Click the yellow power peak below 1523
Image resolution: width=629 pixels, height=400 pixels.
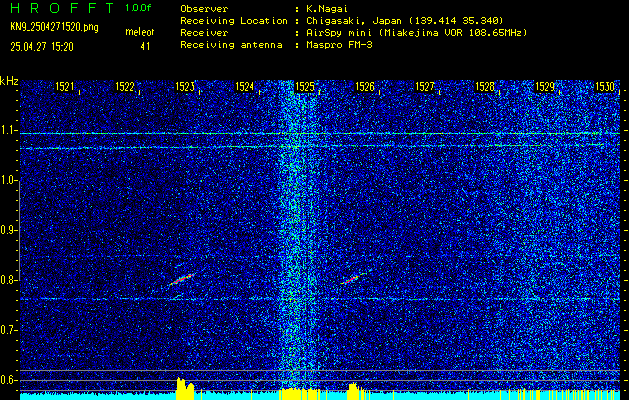(185, 388)
